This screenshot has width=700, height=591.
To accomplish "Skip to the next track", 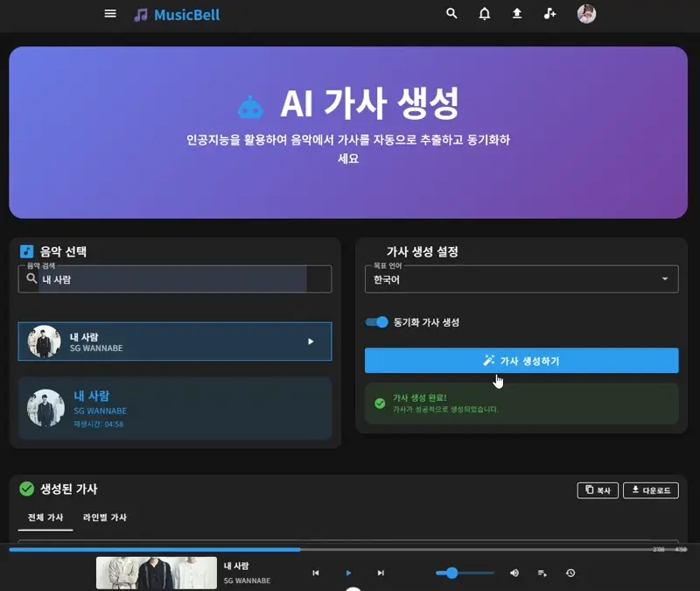I will [381, 573].
